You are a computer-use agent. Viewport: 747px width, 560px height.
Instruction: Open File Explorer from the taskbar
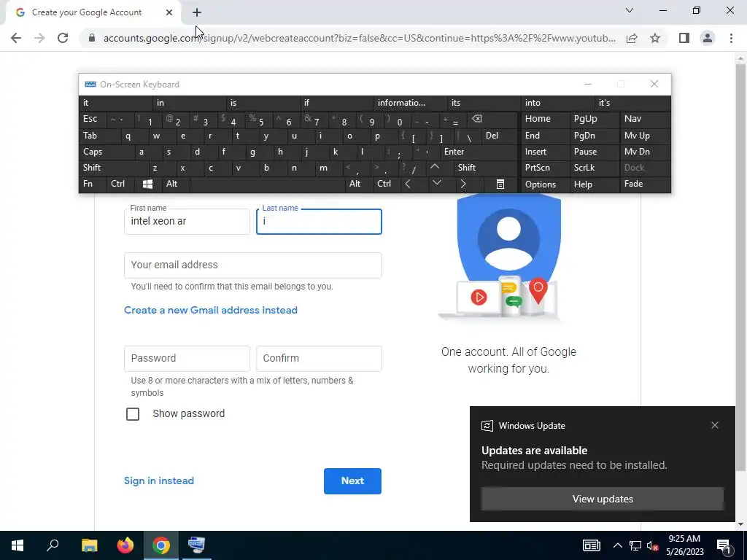point(89,545)
